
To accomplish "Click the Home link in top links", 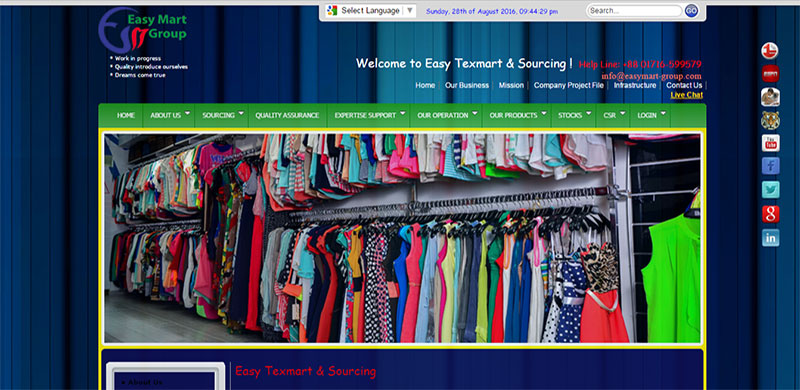I will point(425,85).
